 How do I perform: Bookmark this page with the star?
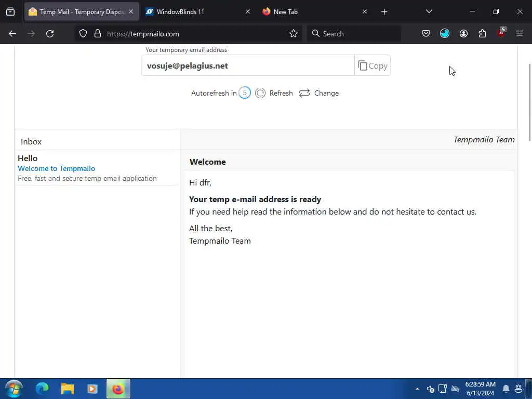coord(294,34)
